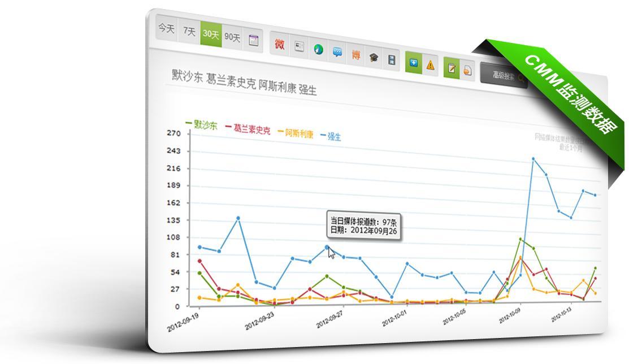Click the active 30天 range button
The height and width of the screenshot is (364, 629).
click(x=211, y=34)
